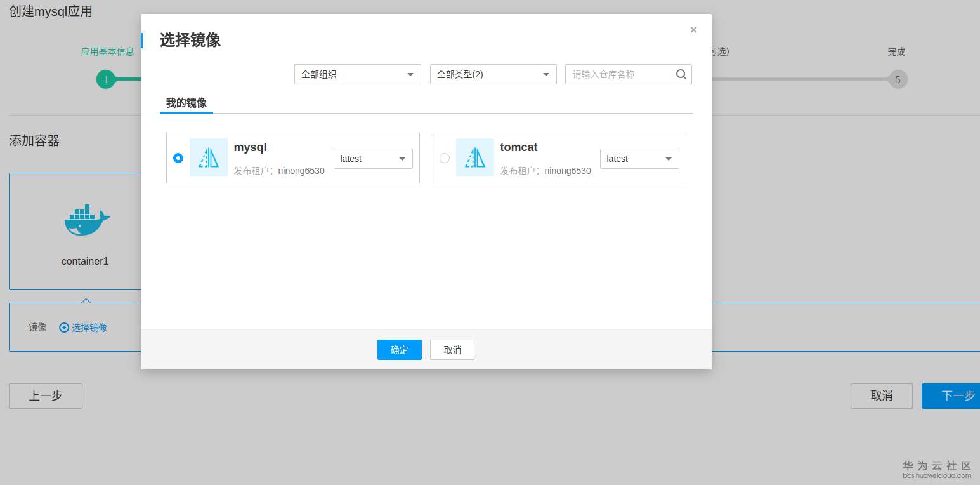The width and height of the screenshot is (980, 485).
Task: Click step 1 应用基本信息 circle
Action: coord(106,79)
